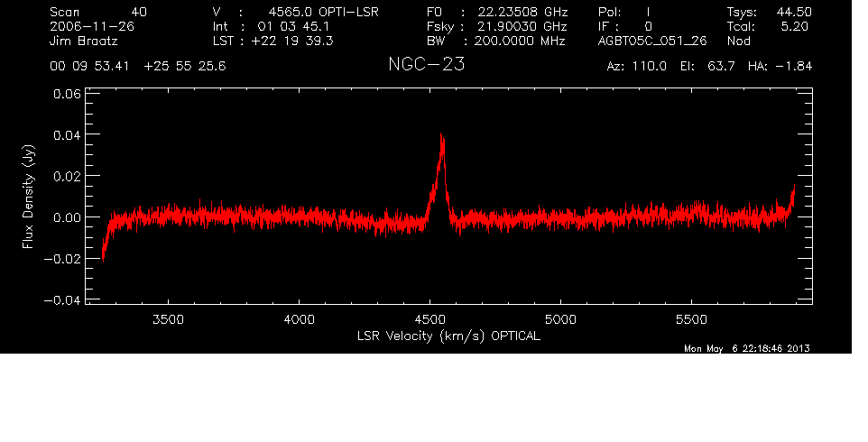Click the 4500 x-axis tick label

(x=429, y=320)
